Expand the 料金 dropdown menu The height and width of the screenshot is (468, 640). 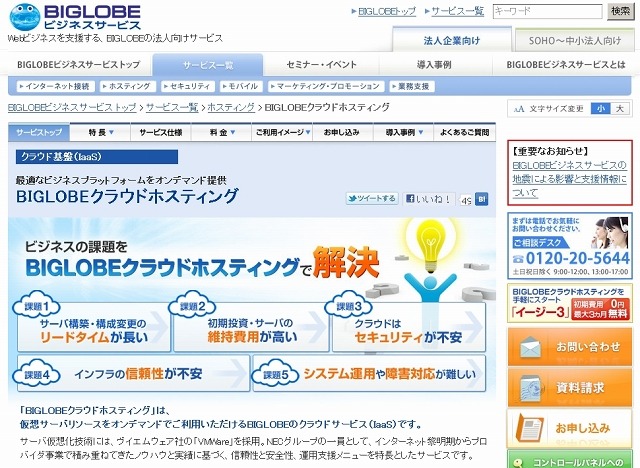pos(221,132)
